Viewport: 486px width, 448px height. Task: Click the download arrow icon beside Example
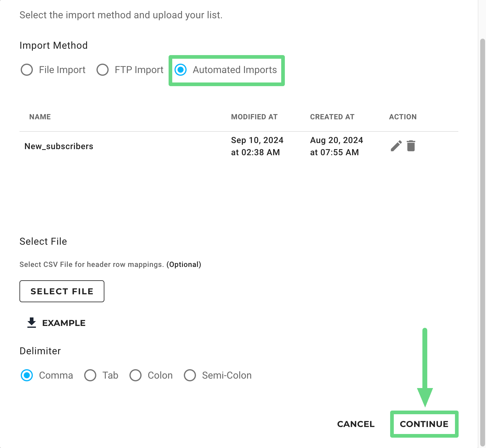pyautogui.click(x=32, y=323)
